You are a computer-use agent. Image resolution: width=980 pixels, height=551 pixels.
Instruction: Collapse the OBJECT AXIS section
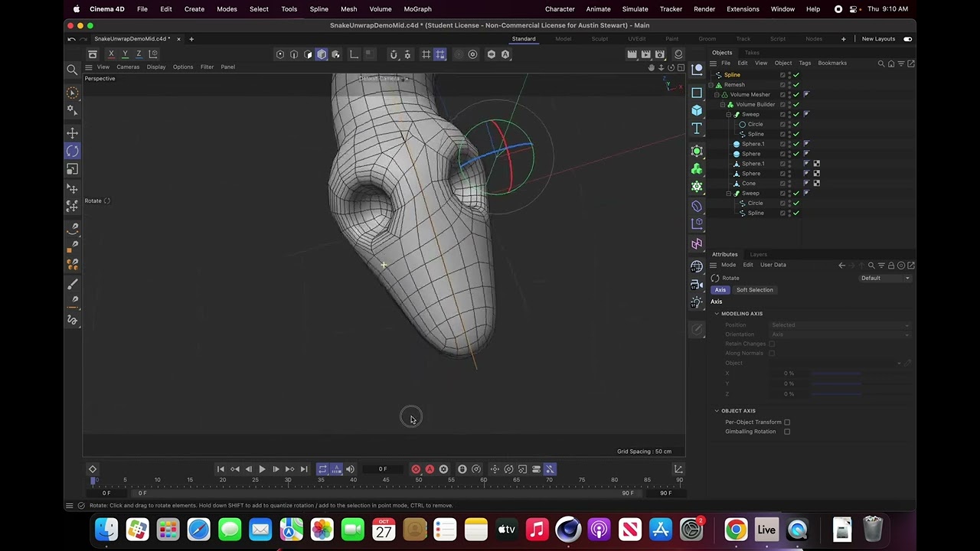coord(717,411)
